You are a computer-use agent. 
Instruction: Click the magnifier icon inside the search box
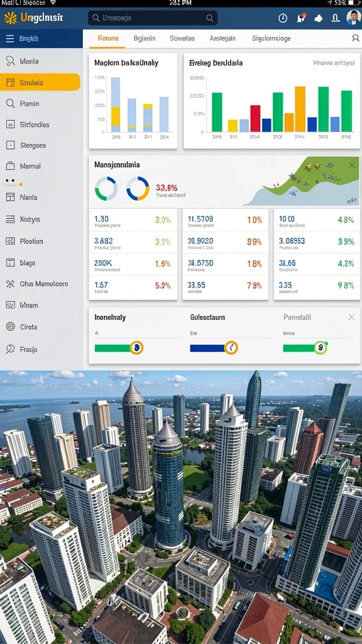pos(210,18)
